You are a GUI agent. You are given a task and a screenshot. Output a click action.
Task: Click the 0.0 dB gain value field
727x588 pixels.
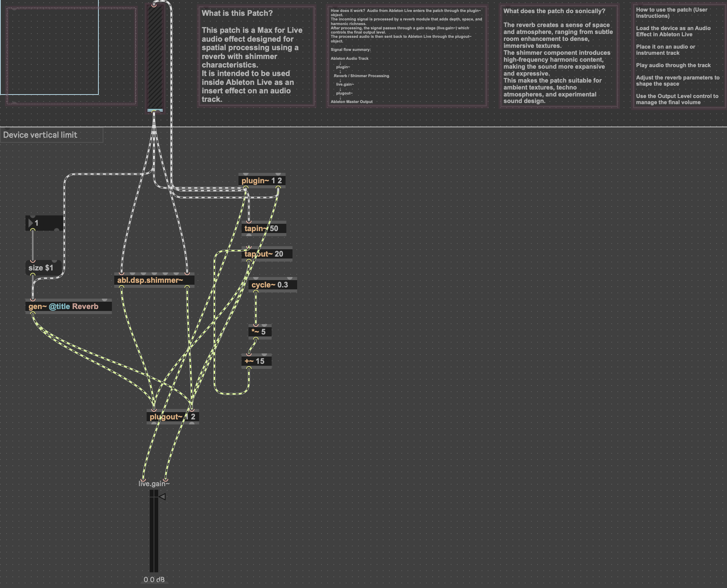pyautogui.click(x=154, y=580)
